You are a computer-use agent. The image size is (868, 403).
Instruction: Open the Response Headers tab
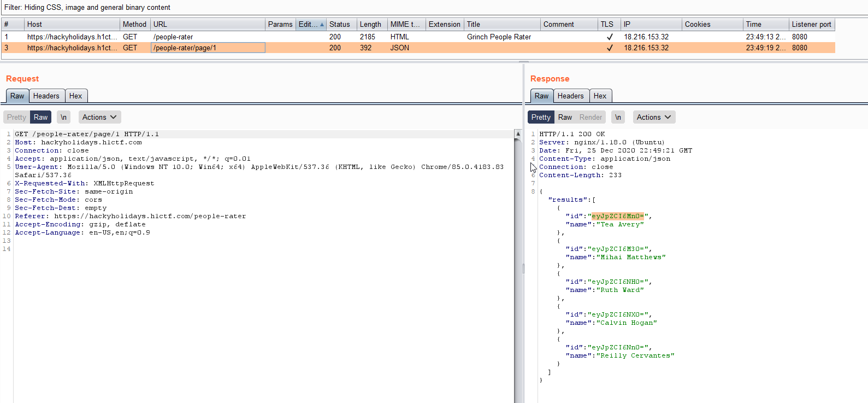tap(570, 96)
